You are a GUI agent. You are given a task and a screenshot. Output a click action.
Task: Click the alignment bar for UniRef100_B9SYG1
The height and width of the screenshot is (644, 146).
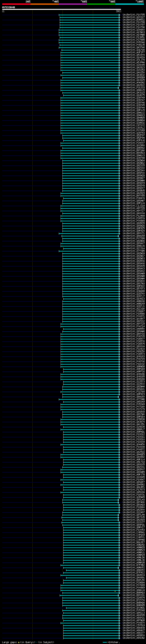(x=90, y=595)
